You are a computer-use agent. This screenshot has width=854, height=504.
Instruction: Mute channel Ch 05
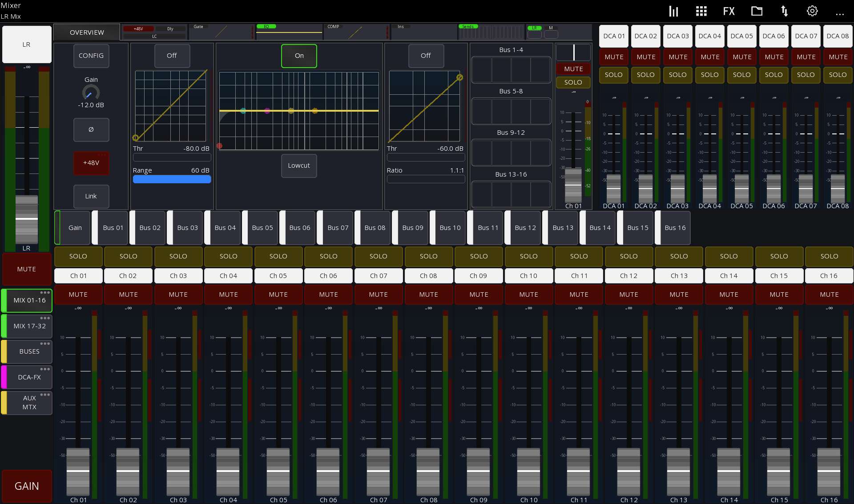pos(278,294)
